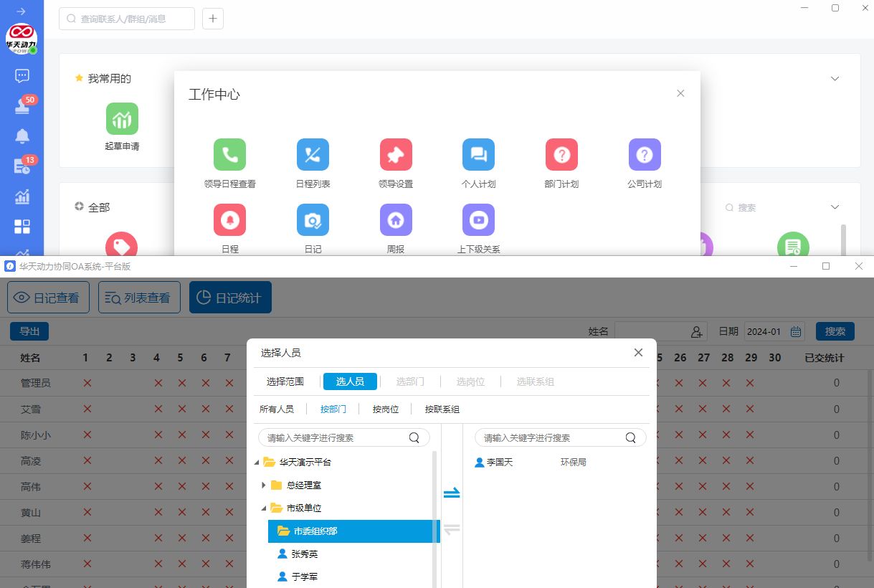This screenshot has height=588, width=874.
Task: Launch 上下级关系 icon
Action: tap(478, 220)
